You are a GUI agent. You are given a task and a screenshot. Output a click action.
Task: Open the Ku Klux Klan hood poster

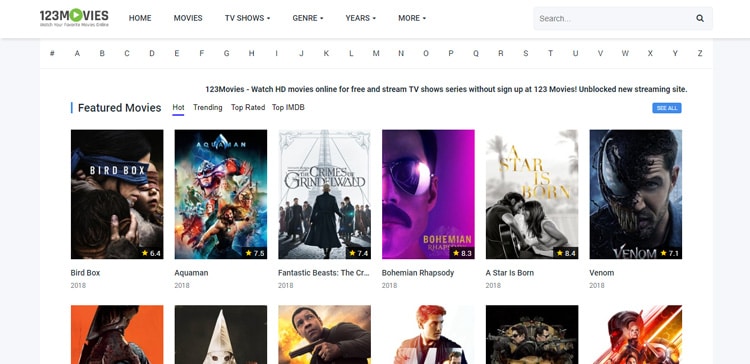coord(221,334)
